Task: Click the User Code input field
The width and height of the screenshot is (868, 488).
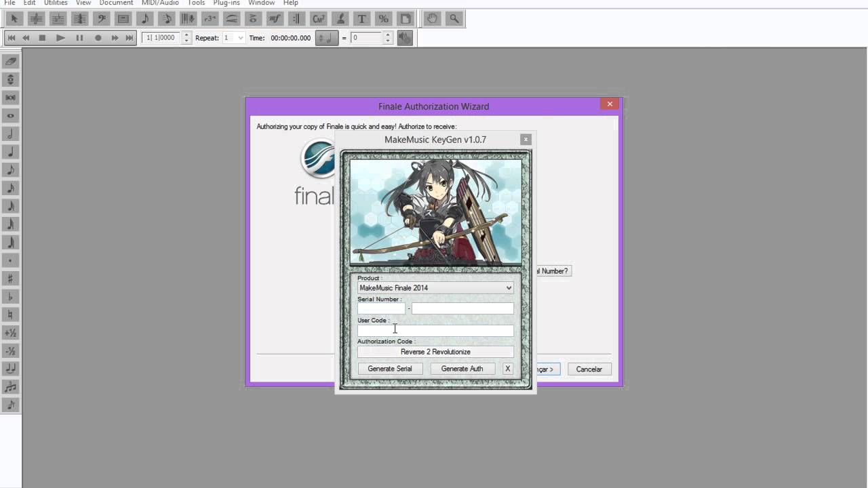Action: (x=435, y=331)
